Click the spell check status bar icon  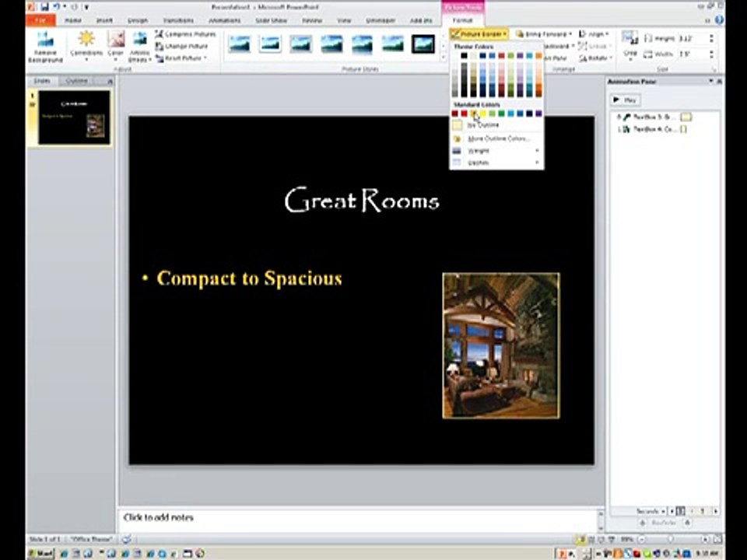tap(126, 539)
